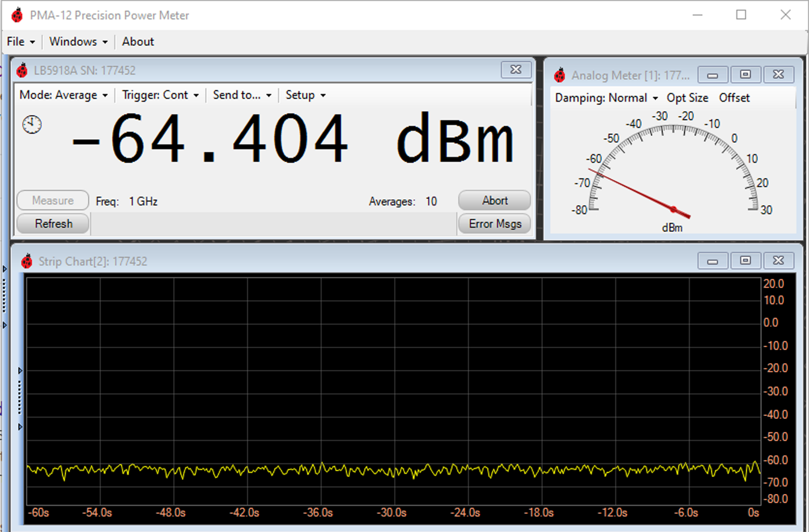Click the Abort button
The height and width of the screenshot is (532, 809).
tap(495, 201)
